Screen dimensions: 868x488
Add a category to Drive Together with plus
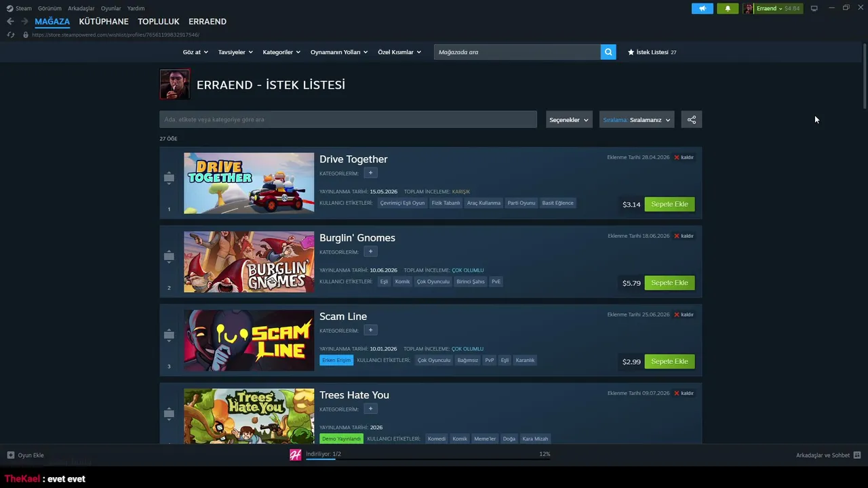370,173
